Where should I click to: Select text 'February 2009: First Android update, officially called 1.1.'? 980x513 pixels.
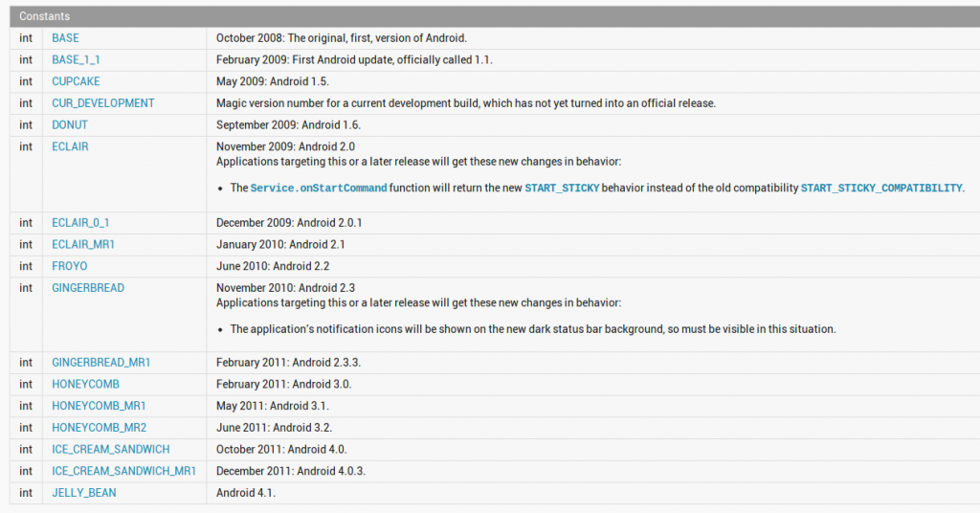click(354, 60)
